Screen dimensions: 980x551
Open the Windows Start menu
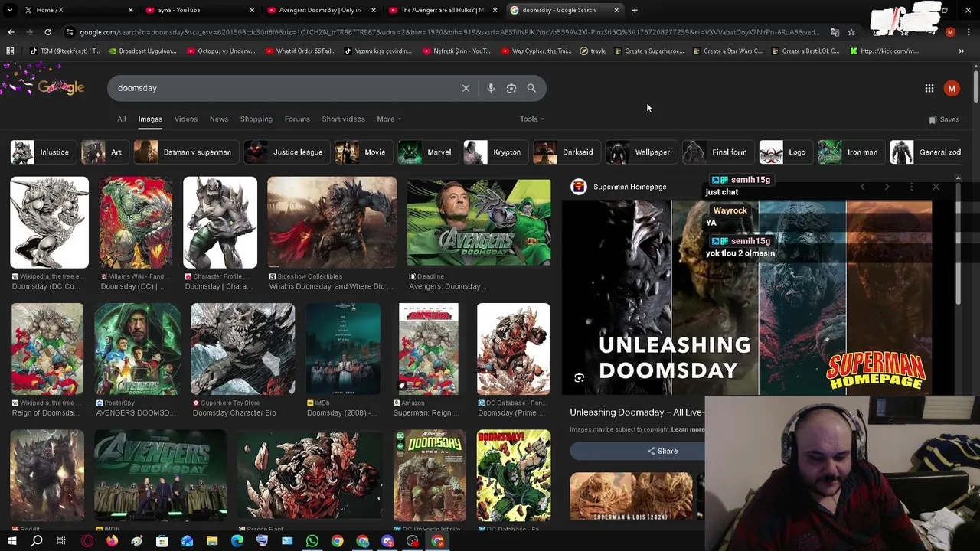point(11,541)
